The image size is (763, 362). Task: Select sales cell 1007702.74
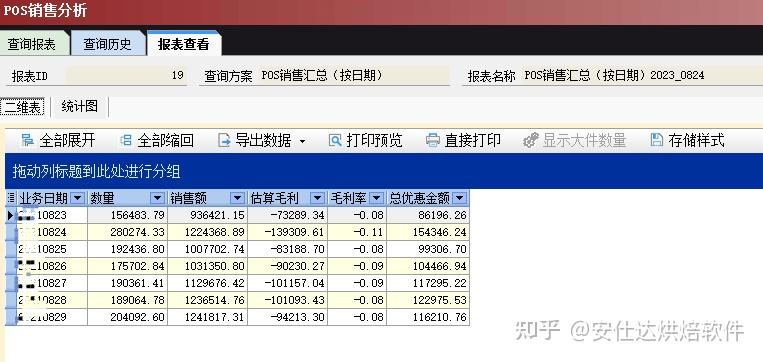click(207, 249)
